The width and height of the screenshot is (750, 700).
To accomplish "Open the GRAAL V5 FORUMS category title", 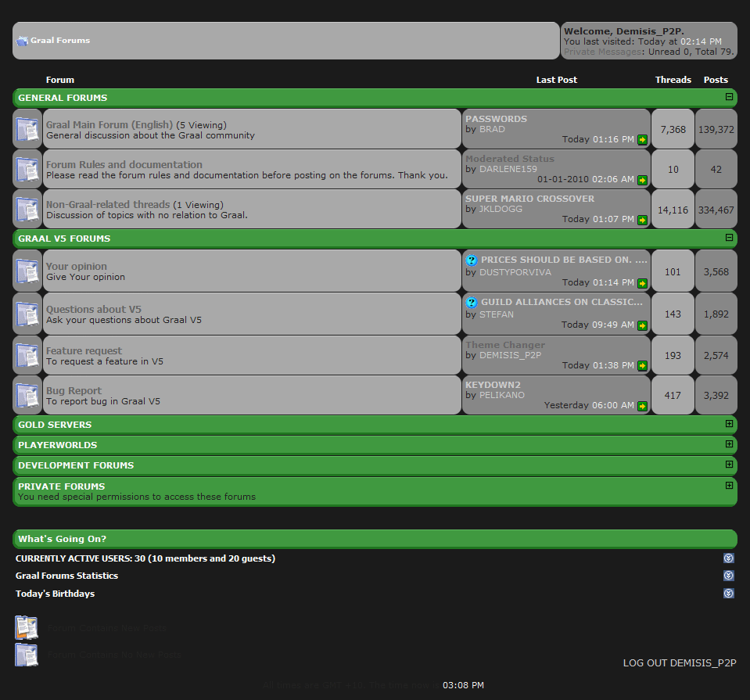I will coord(64,239).
